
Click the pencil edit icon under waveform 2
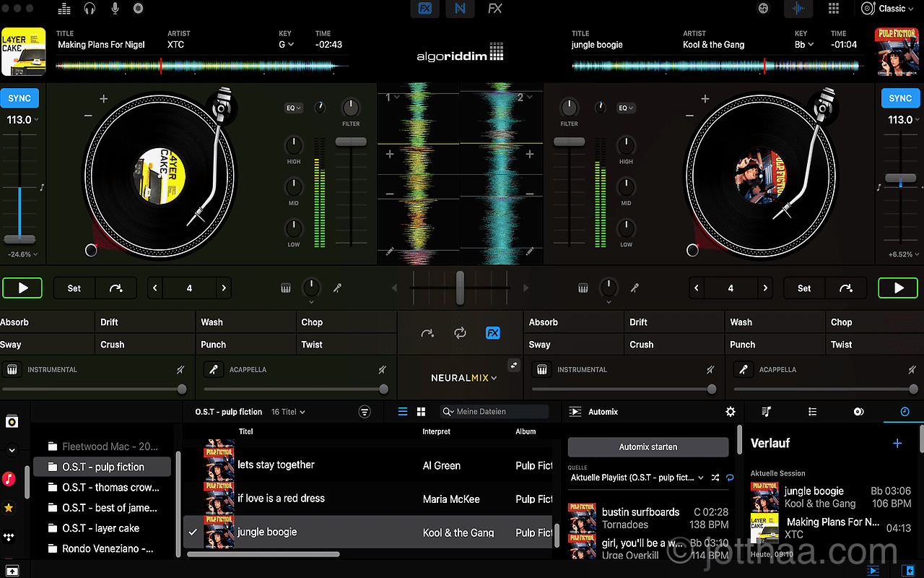coord(530,251)
